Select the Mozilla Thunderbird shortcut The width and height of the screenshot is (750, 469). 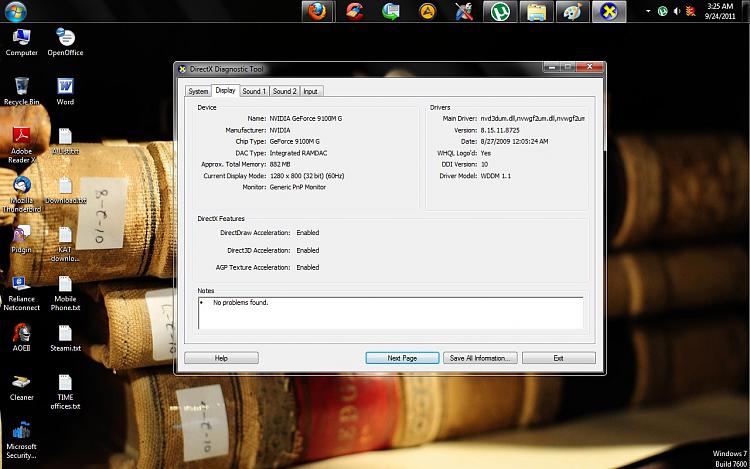pos(22,195)
